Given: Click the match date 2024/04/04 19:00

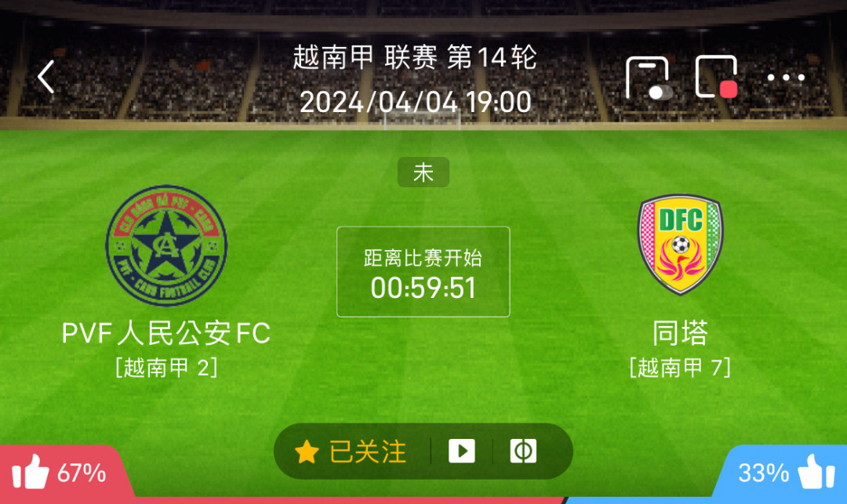Looking at the screenshot, I should (x=416, y=101).
